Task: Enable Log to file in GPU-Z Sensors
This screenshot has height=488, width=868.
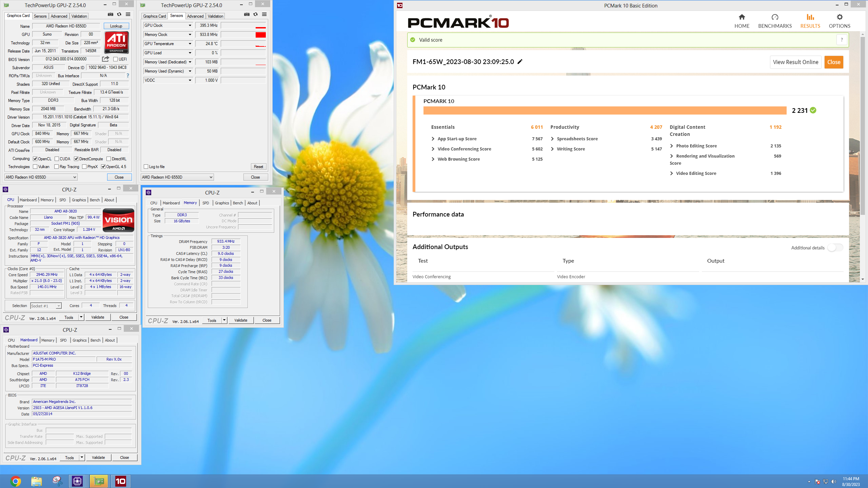Action: pos(146,166)
